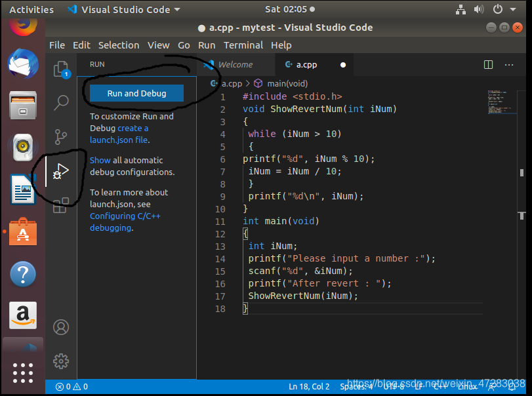
Task: Open the Source Control view icon
Action: 61,136
